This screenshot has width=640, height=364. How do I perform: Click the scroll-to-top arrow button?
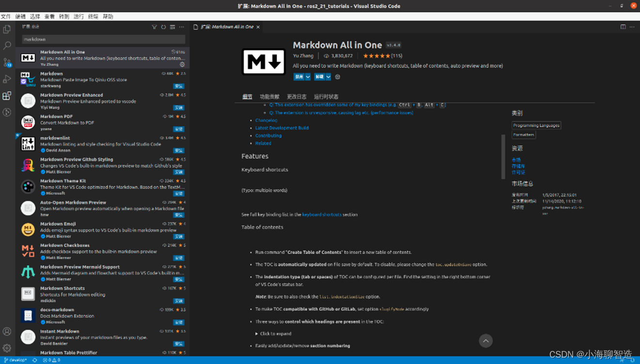click(485, 341)
